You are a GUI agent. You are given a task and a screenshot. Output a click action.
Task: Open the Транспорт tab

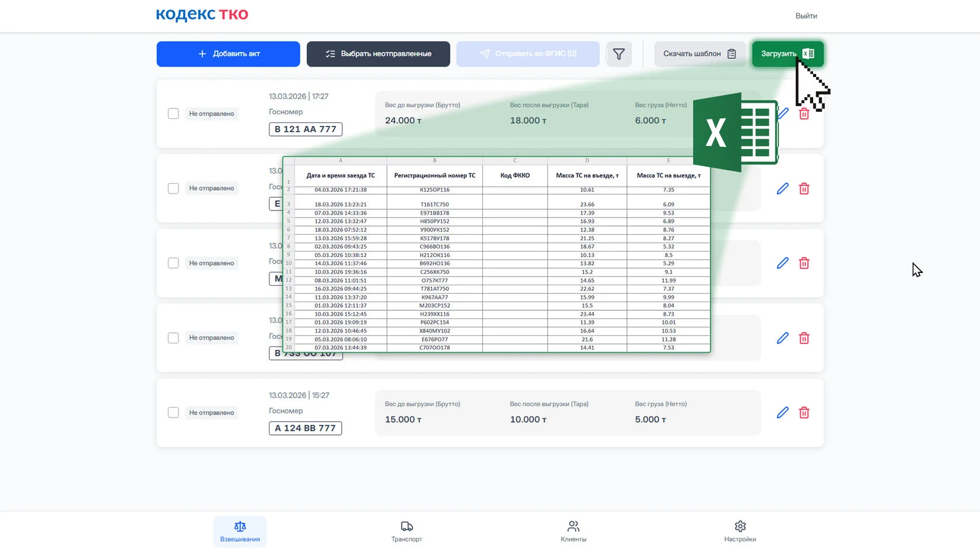(x=407, y=531)
